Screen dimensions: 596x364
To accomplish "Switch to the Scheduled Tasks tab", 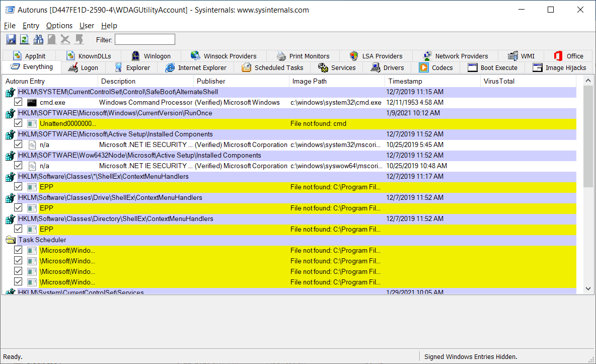I will [x=272, y=67].
